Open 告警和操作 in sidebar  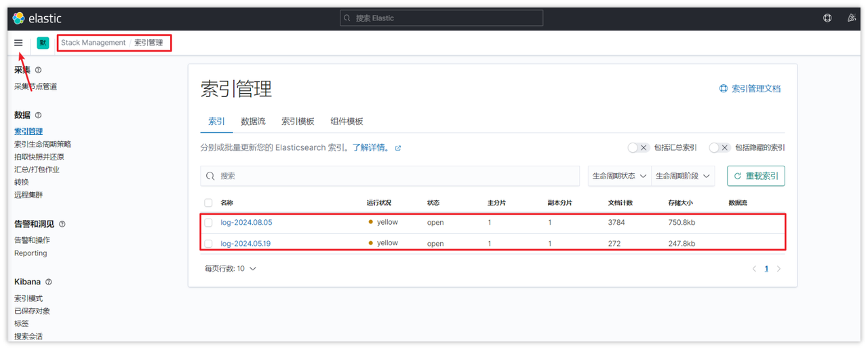[x=32, y=240]
